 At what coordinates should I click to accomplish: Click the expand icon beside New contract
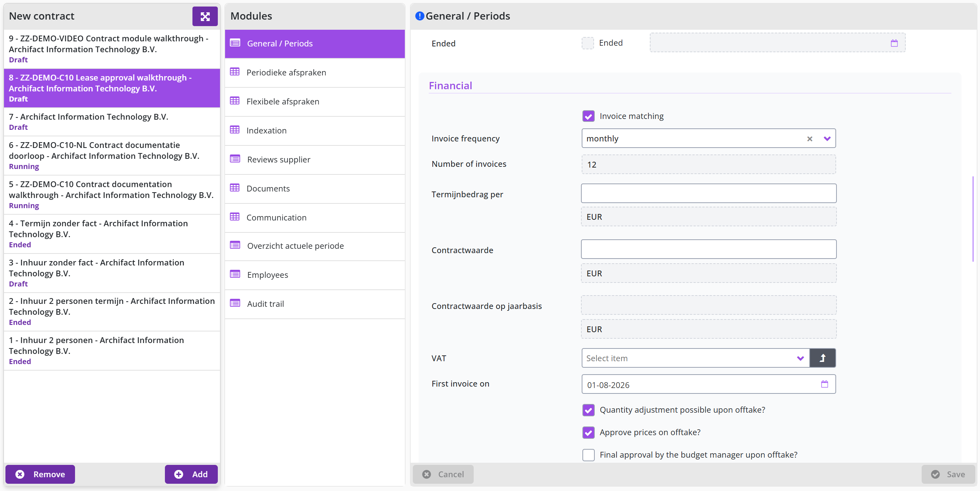pyautogui.click(x=205, y=16)
